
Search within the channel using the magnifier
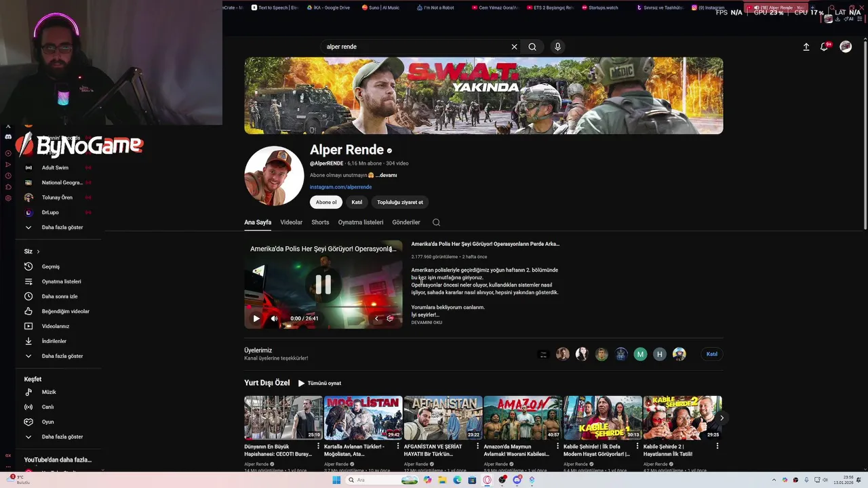[x=436, y=222]
